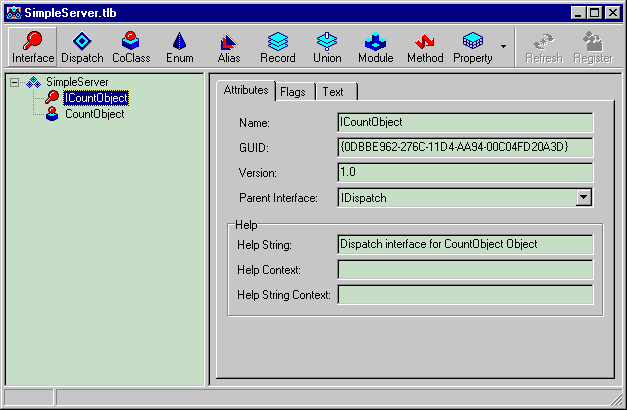The image size is (627, 410).
Task: Collapse the SimpleServer tree node
Action: 14,82
